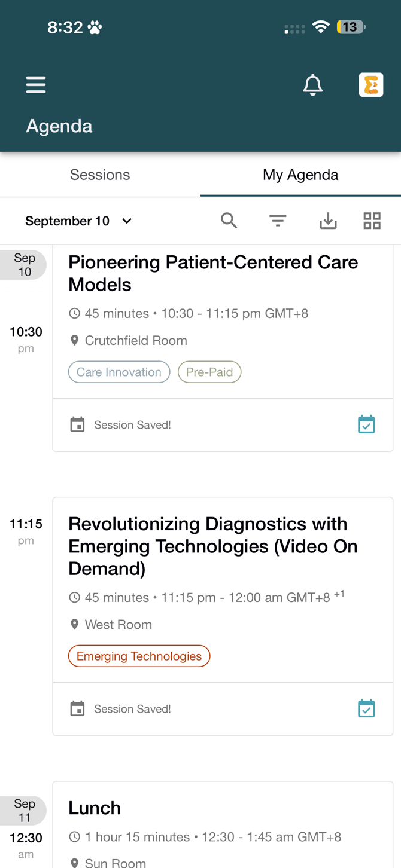This screenshot has height=868, width=401.
Task: Tap the orange event app logo
Action: pos(371,85)
